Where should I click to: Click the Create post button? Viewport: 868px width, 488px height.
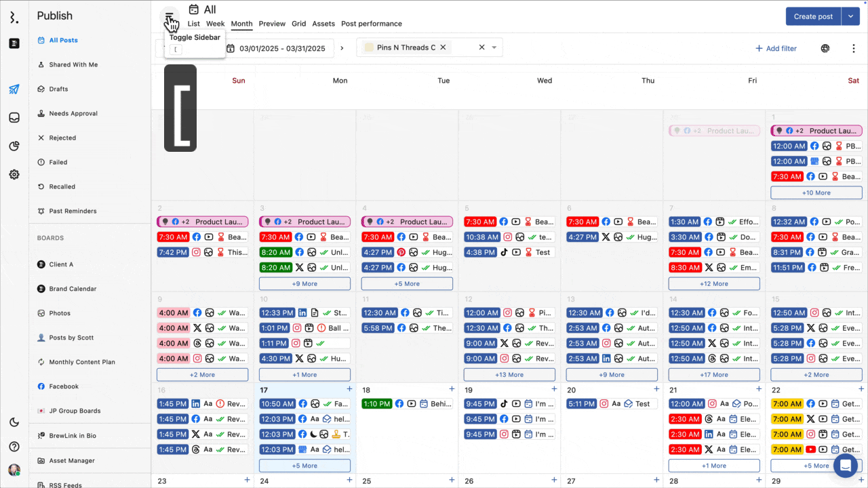tap(813, 16)
